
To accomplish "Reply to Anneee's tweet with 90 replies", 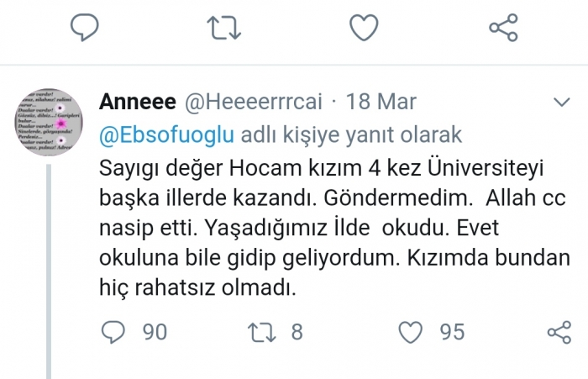I will point(113,332).
